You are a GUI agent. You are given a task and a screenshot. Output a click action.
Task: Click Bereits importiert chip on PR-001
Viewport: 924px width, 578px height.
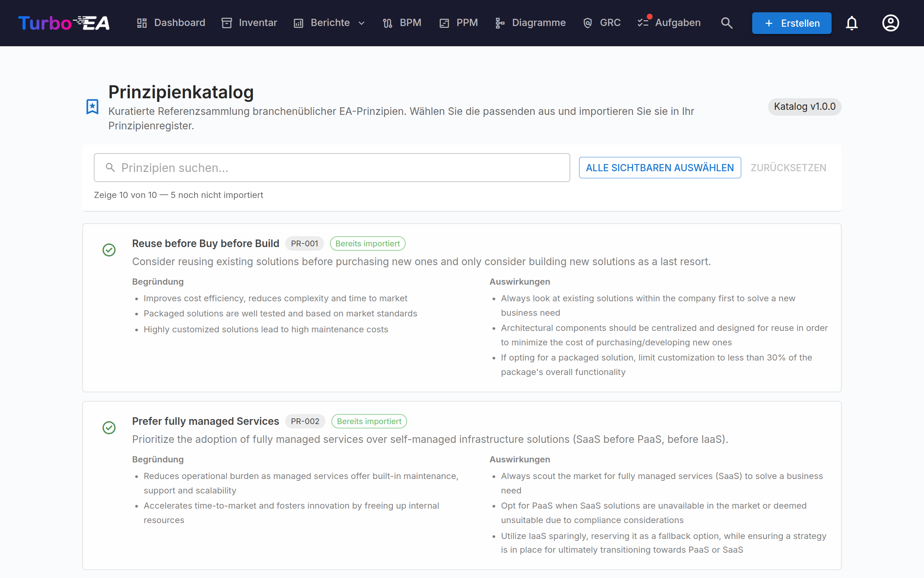(x=368, y=243)
